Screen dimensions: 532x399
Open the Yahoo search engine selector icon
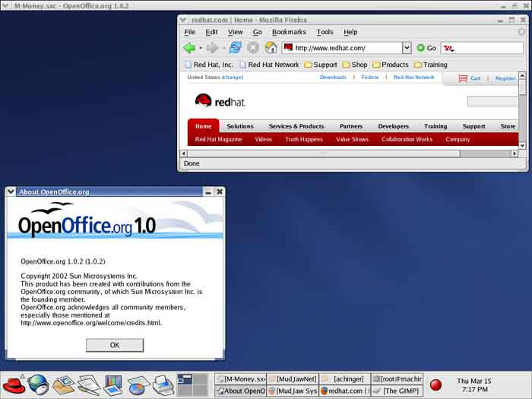(x=448, y=48)
